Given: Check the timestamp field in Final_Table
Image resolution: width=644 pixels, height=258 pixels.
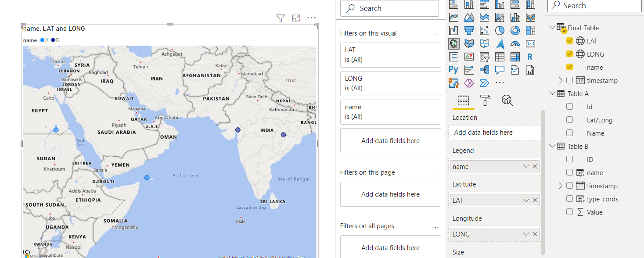Looking at the screenshot, I should point(570,80).
